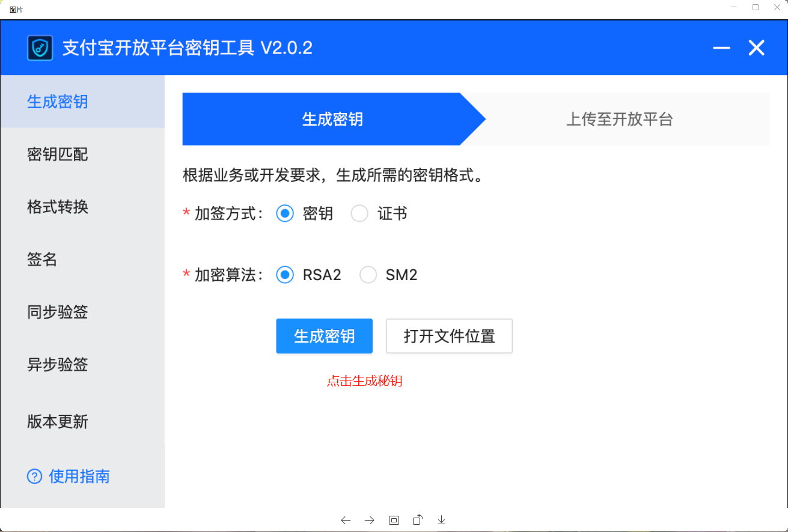Open 异步验签 in the sidebar
The image size is (788, 532).
point(82,365)
